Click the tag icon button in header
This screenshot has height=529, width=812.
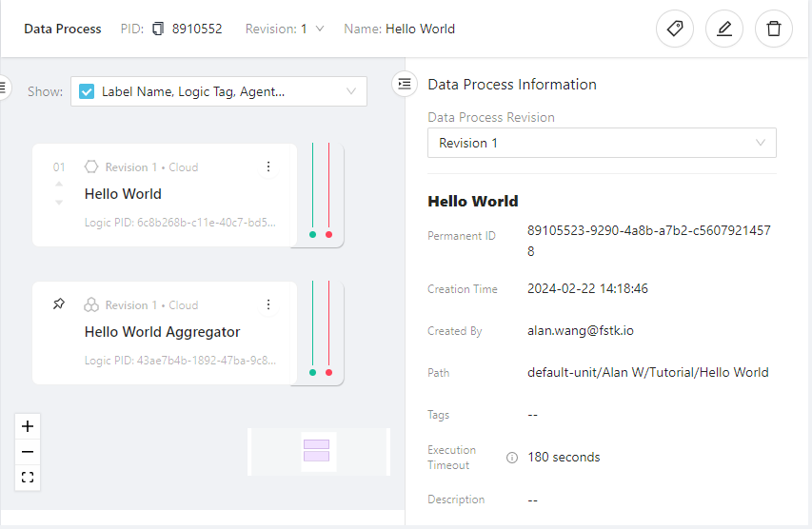coord(675,29)
